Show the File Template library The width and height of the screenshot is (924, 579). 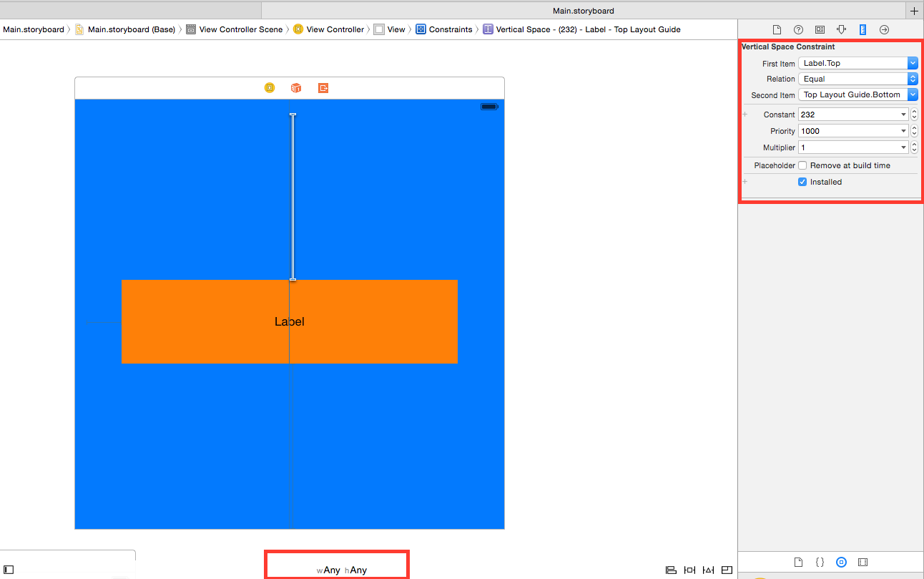click(799, 563)
